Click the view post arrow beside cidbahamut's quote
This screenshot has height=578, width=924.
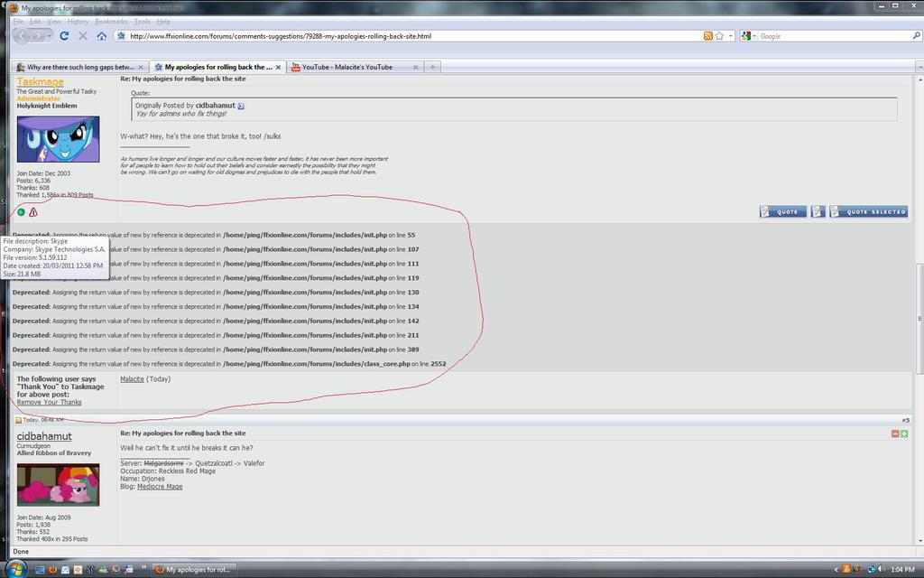pyautogui.click(x=241, y=106)
